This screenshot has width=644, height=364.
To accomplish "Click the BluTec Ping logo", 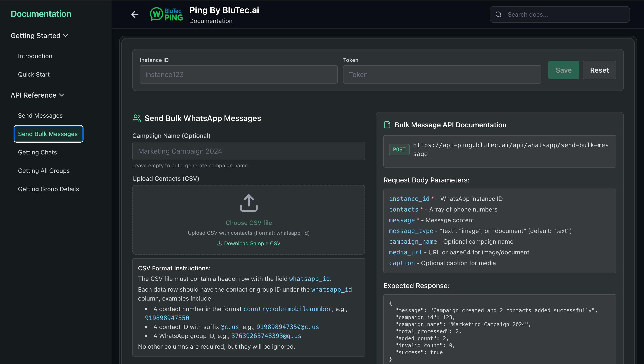I will point(166,14).
